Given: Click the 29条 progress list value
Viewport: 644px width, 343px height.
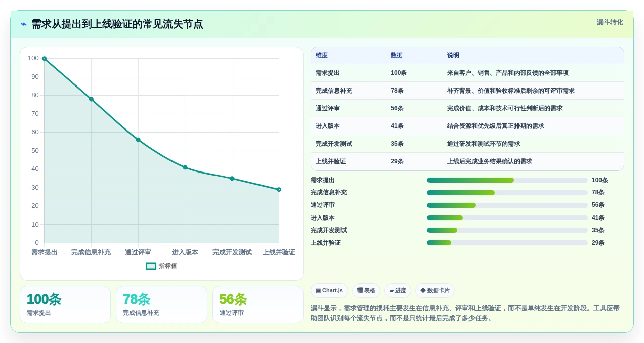Looking at the screenshot, I should click(x=598, y=243).
